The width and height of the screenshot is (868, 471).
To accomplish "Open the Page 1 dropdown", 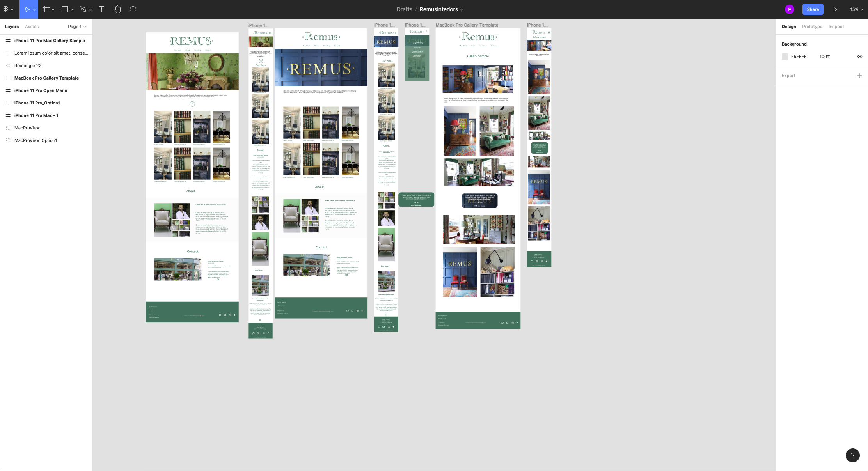I will point(77,27).
